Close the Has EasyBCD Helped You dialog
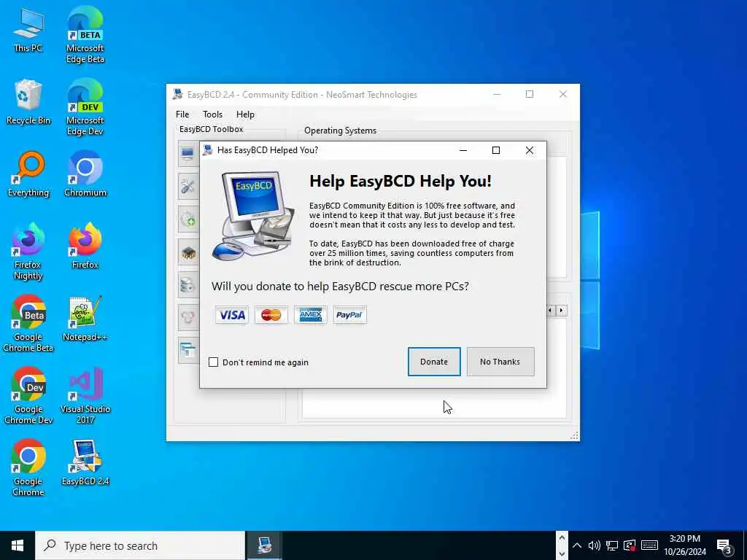The image size is (747, 560). point(530,150)
